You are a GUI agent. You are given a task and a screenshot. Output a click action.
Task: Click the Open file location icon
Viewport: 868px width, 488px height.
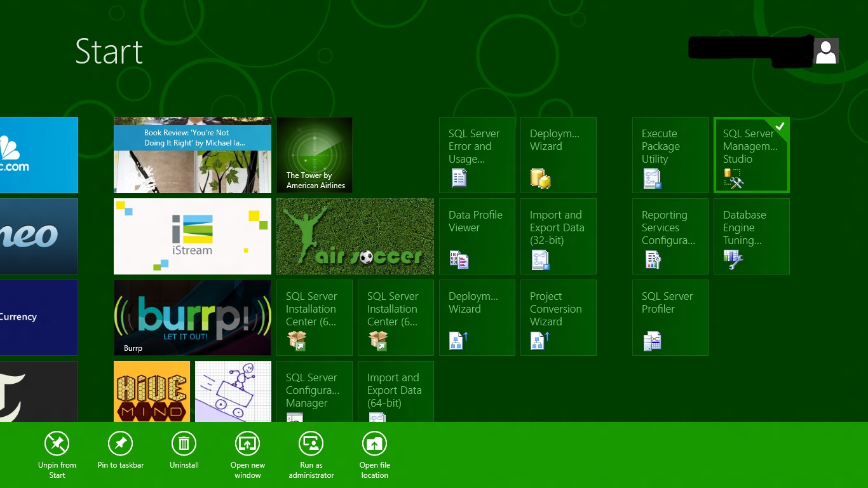[x=374, y=444]
